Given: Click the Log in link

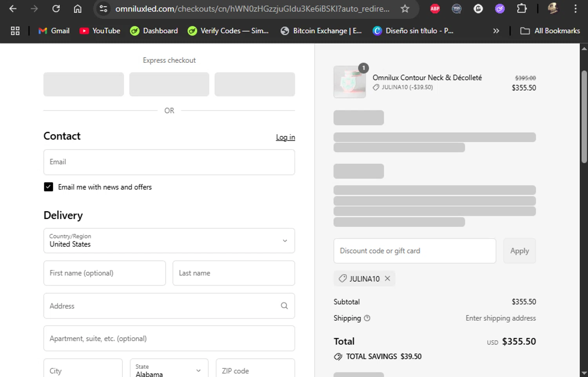Looking at the screenshot, I should point(285,137).
